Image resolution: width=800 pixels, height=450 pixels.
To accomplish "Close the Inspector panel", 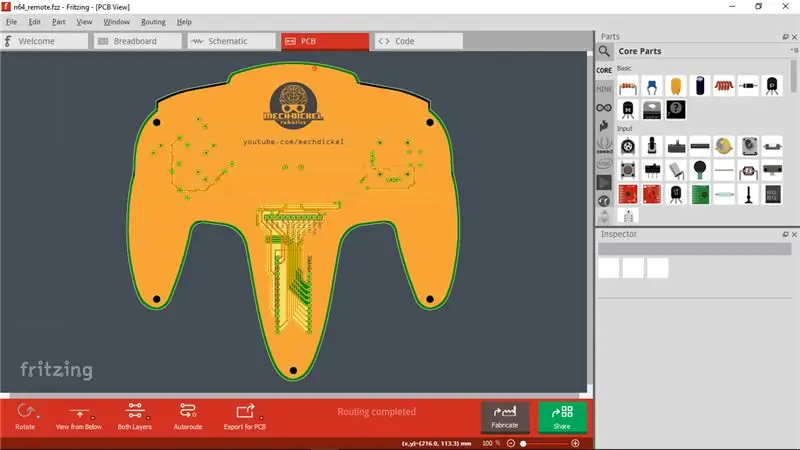I will 794,234.
